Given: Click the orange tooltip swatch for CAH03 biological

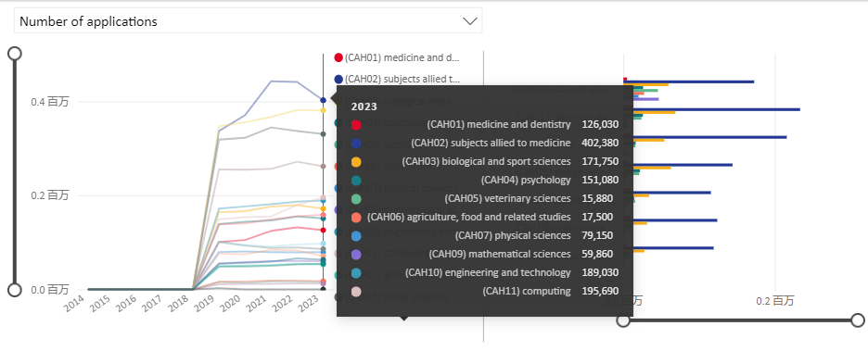Looking at the screenshot, I should coord(356,162).
